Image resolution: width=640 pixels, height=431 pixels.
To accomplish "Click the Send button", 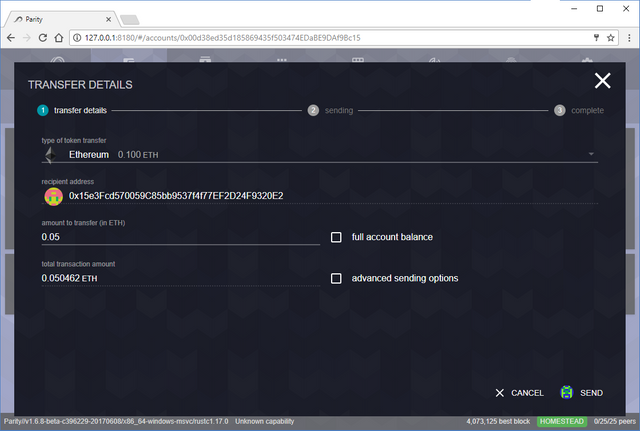I will [x=591, y=393].
